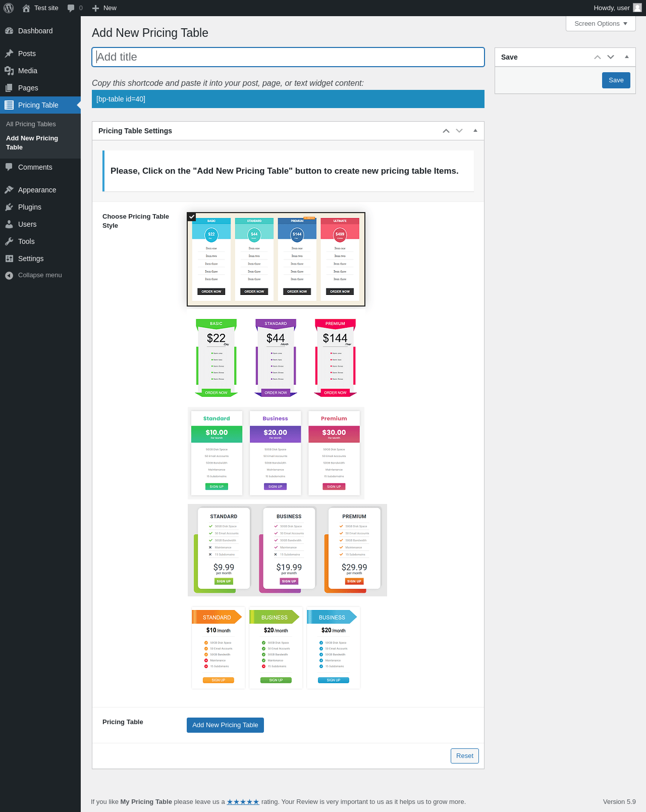Screen dimensions: 646x812
Task: Open the Tools menu
Action: [x=40, y=241]
